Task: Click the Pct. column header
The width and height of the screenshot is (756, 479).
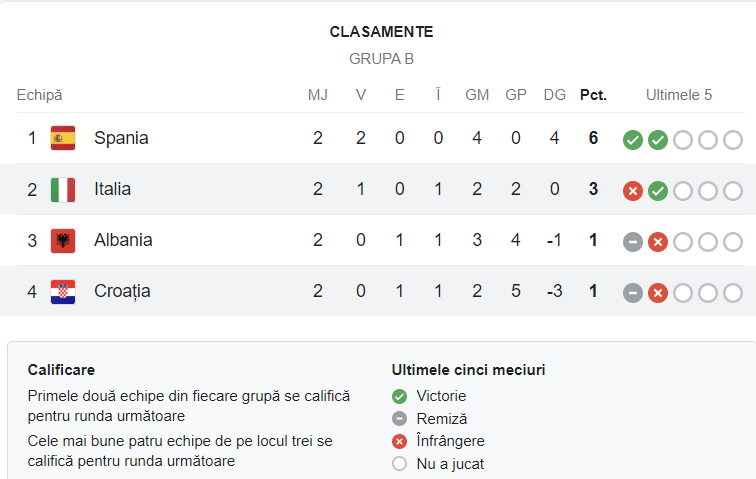Action: click(593, 95)
